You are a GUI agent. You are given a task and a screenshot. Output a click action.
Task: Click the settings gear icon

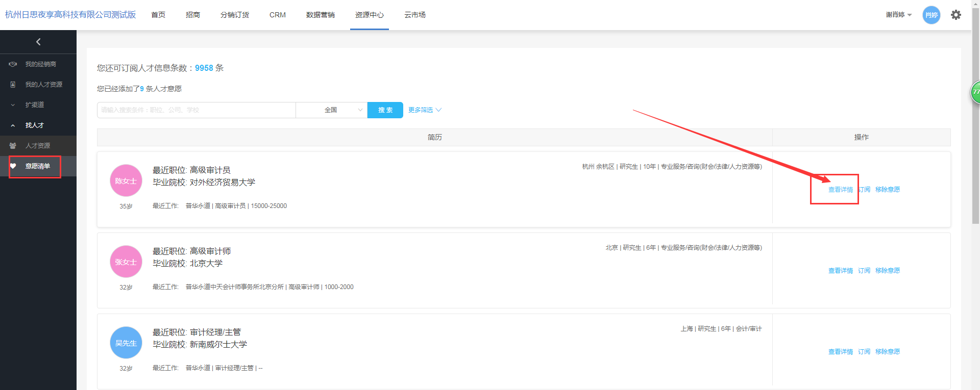point(955,15)
